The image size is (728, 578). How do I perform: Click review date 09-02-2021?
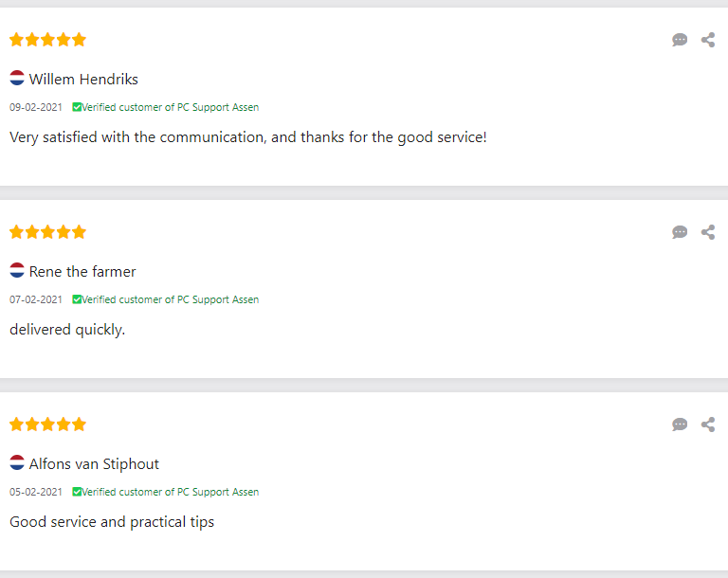[x=36, y=108]
